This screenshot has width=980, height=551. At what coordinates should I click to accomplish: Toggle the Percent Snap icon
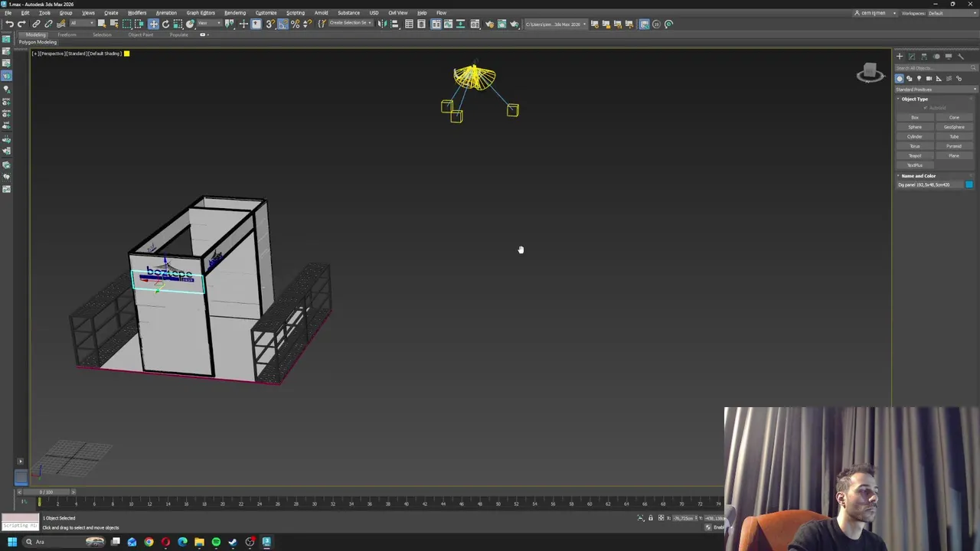pos(295,24)
